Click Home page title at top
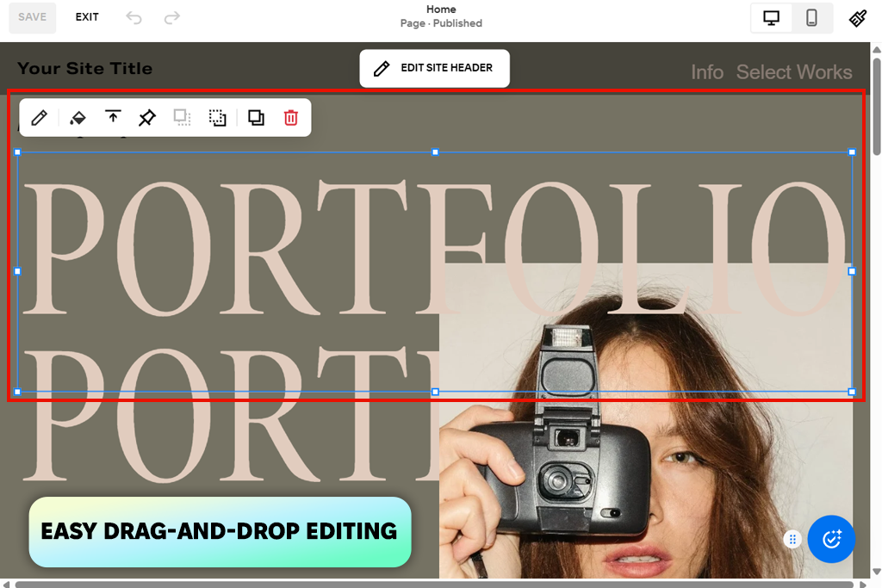882x588 pixels. pyautogui.click(x=441, y=9)
